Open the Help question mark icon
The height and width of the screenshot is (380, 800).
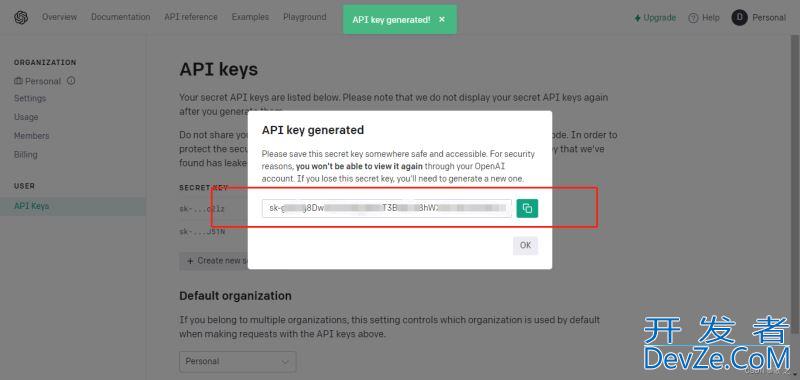[x=693, y=18]
